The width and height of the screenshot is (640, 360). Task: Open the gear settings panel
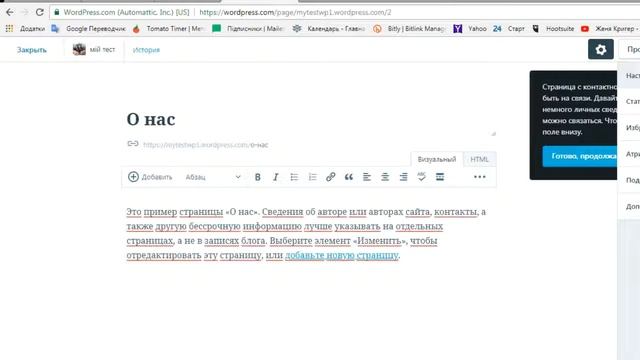[600, 49]
